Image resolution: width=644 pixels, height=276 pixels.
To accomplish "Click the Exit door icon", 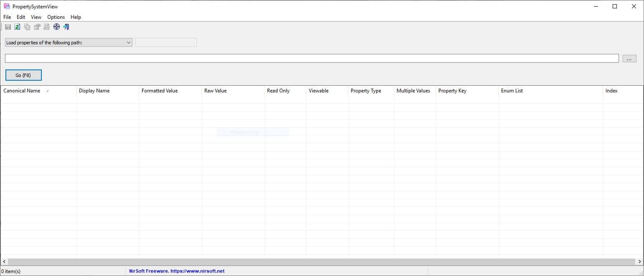I will [66, 26].
